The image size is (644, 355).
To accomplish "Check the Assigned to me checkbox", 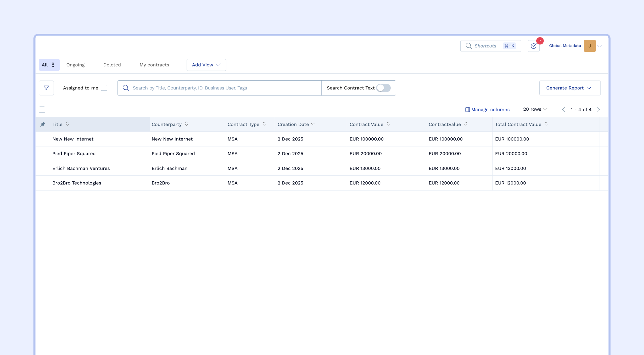I will 104,88.
